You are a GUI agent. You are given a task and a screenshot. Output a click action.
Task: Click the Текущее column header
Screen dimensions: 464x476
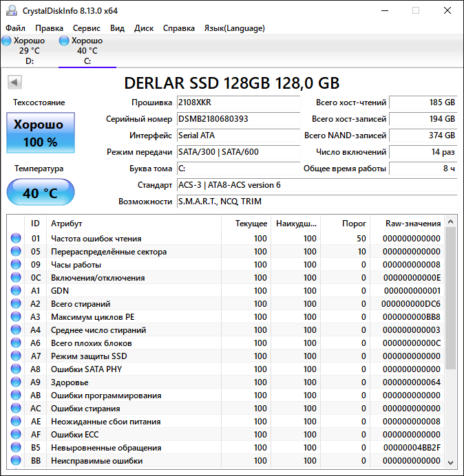[x=246, y=224]
